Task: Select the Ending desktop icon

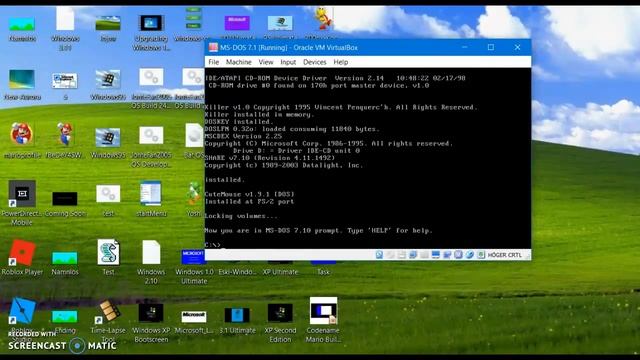Action: 65,321
